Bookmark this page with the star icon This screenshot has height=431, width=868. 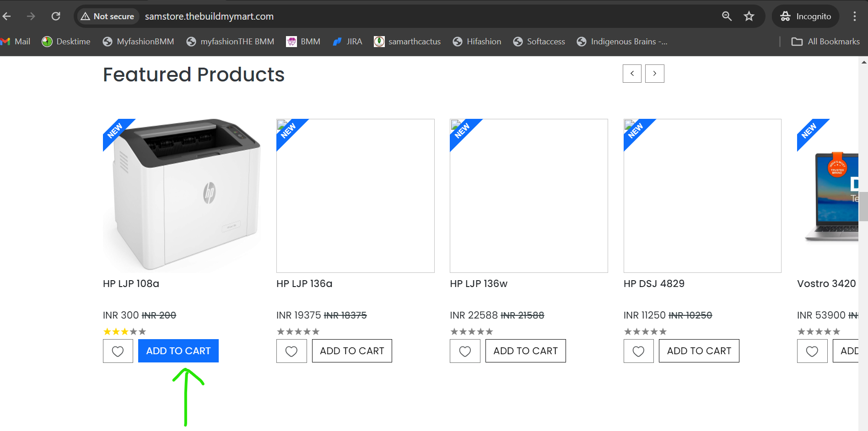tap(749, 16)
